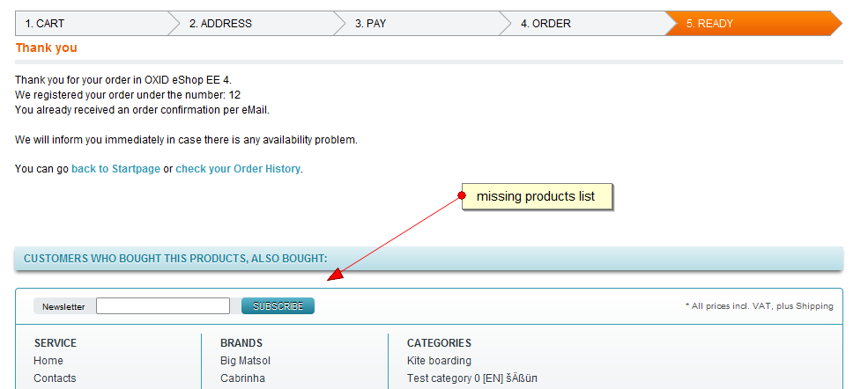
Task: Open the check your Order History link
Action: click(x=238, y=169)
